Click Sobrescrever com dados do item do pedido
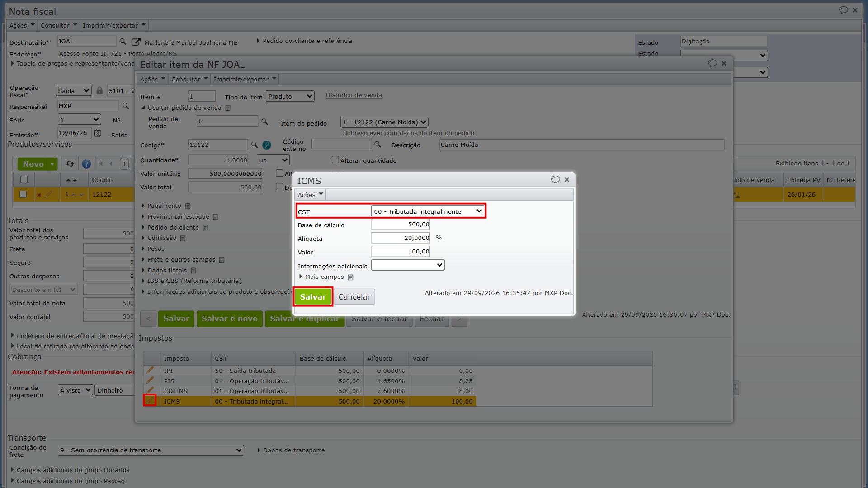The image size is (868, 488). coord(408,133)
